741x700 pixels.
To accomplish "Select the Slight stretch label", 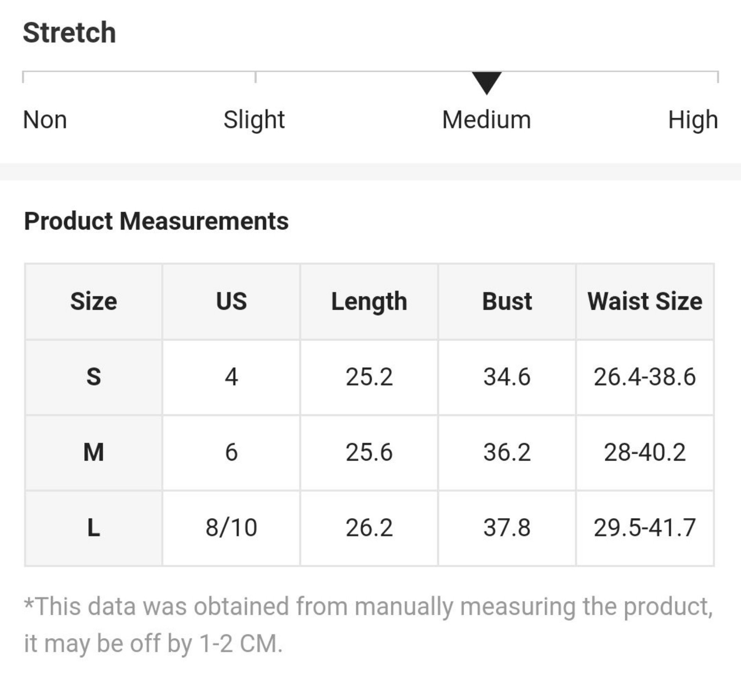I will [254, 120].
